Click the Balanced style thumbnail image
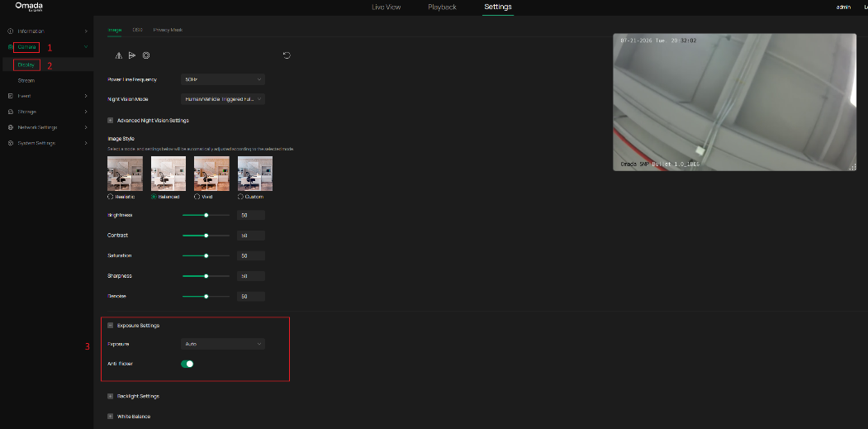868x429 pixels. 168,174
